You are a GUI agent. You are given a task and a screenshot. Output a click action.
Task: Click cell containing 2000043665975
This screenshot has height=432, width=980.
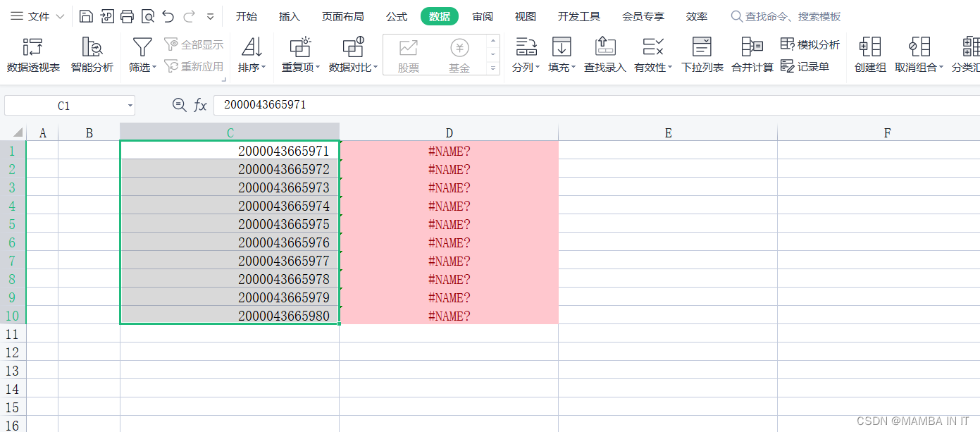coord(230,224)
